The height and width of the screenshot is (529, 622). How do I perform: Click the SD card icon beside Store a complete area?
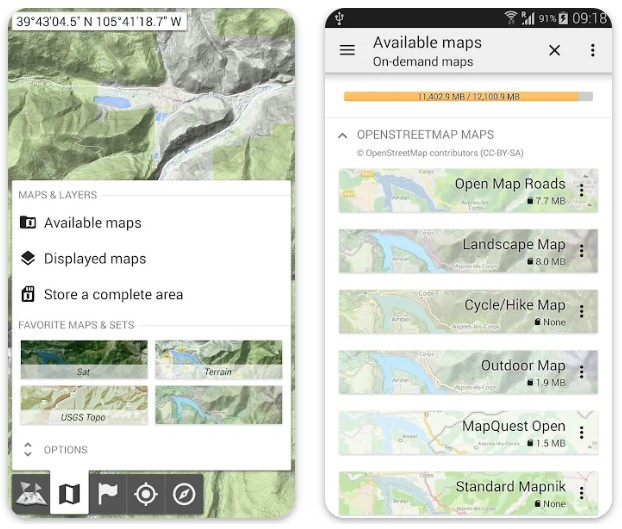point(28,294)
